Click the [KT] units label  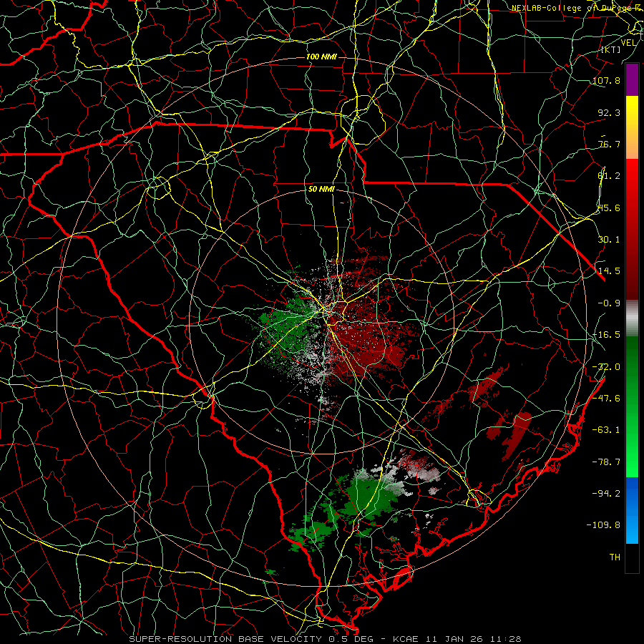tap(611, 49)
